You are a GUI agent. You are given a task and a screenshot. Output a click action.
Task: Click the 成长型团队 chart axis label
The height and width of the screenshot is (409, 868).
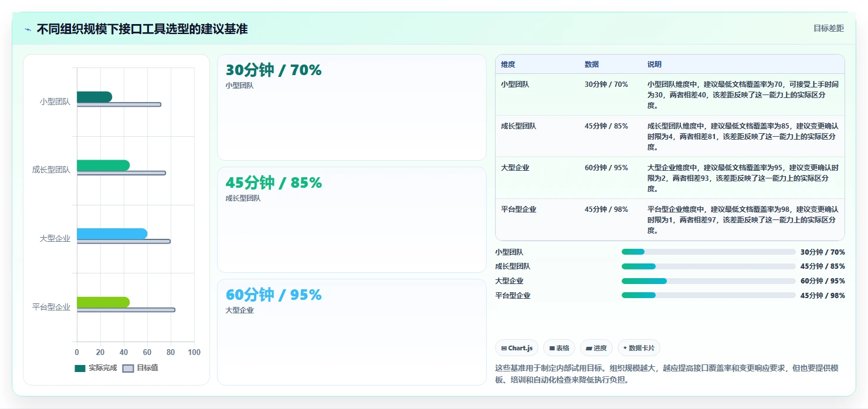coord(51,170)
